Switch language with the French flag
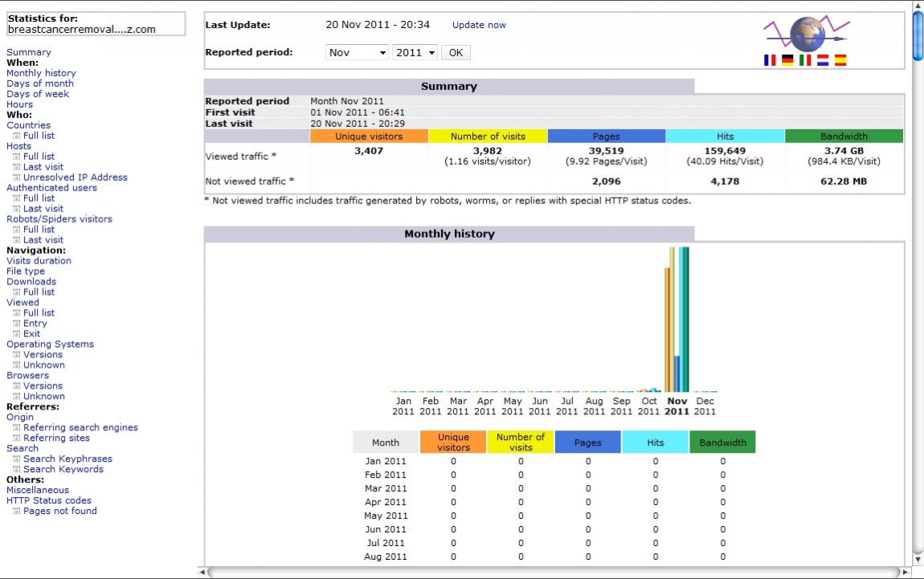The height and width of the screenshot is (579, 924). click(x=769, y=60)
